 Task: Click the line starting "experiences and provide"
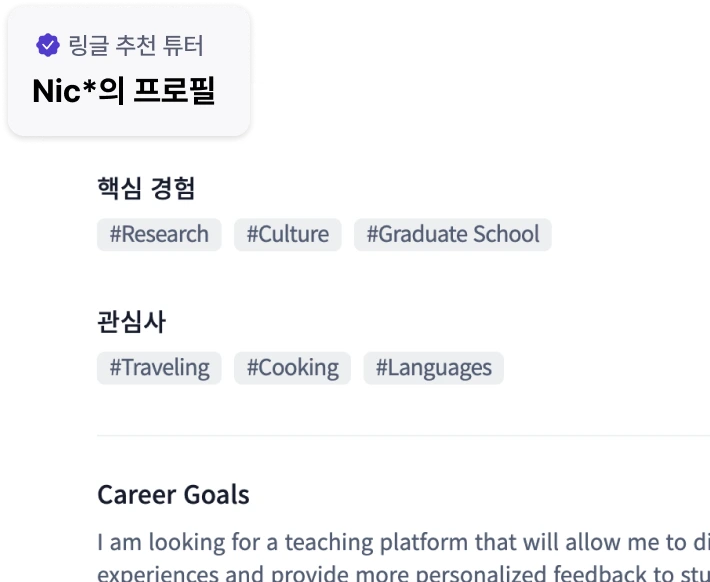[403, 573]
